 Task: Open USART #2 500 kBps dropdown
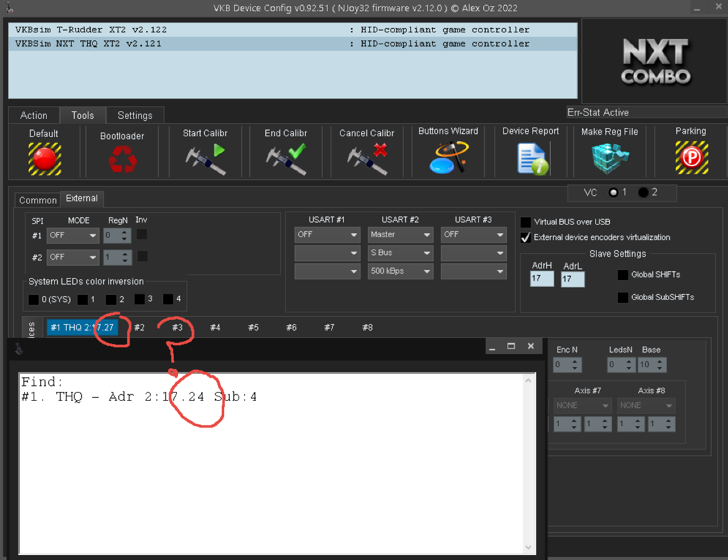(x=400, y=271)
